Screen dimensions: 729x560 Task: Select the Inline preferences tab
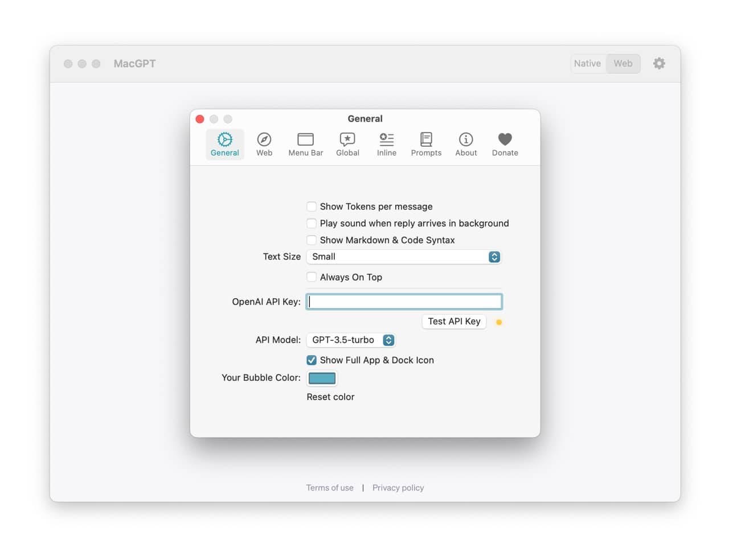coord(387,145)
